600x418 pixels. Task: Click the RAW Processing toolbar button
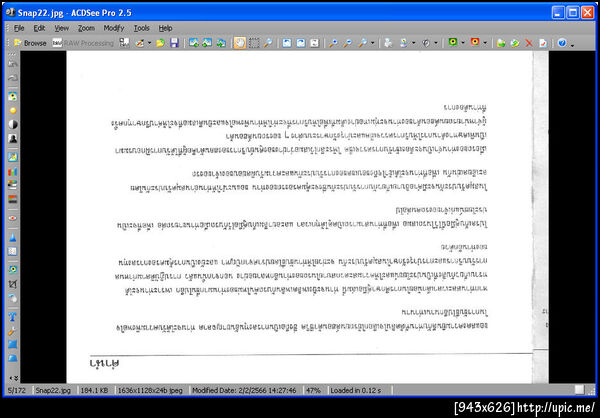pyautogui.click(x=83, y=43)
